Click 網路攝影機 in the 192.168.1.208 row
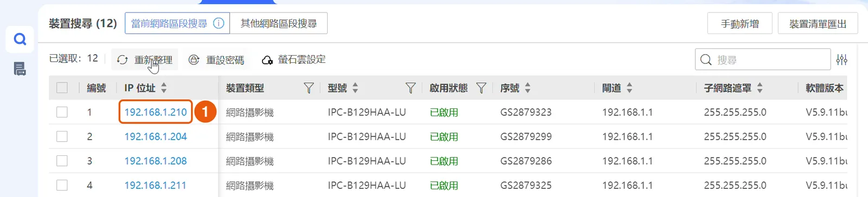 (250, 161)
